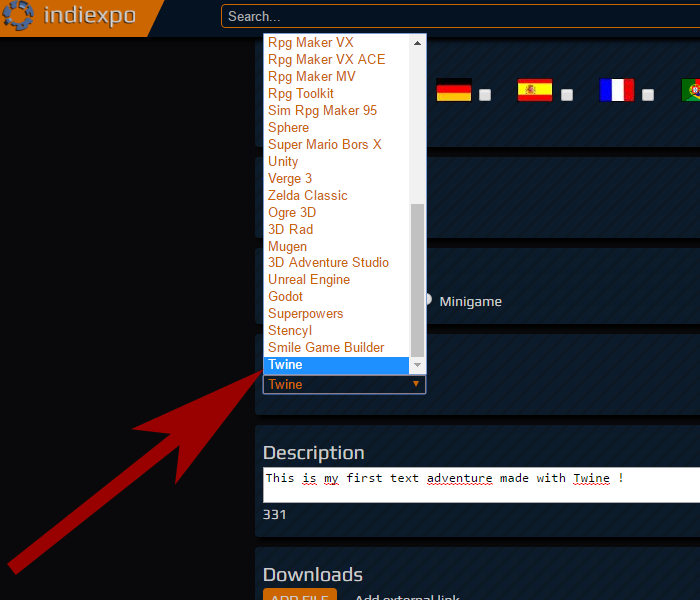This screenshot has width=700, height=600.
Task: Select the Verge 3 entry
Action: click(336, 178)
